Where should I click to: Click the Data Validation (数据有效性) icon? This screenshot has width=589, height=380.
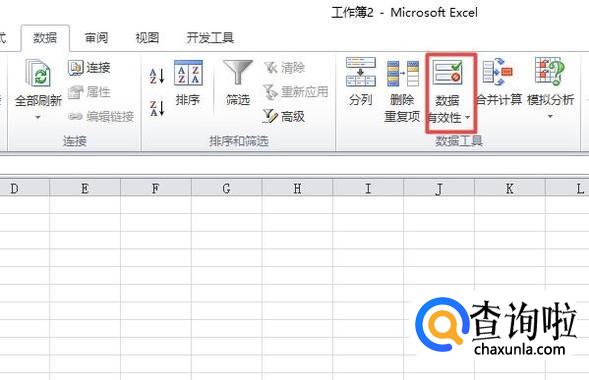447,72
